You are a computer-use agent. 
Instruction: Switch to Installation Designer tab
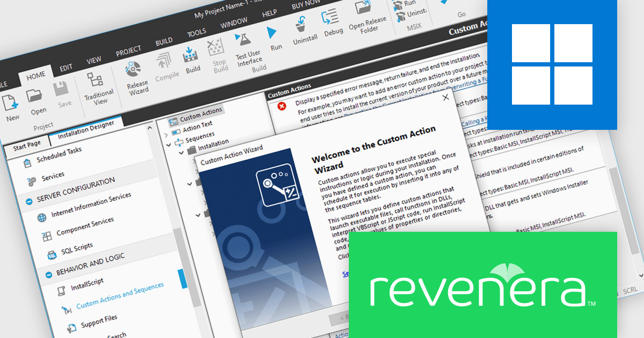[86, 130]
